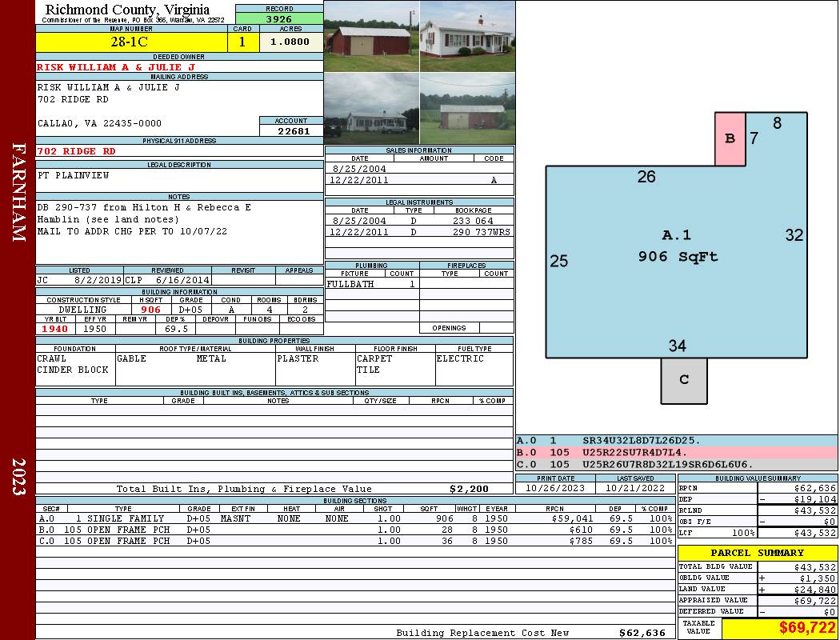Click the B.0 OPEN FRAME PCH section row
The width and height of the screenshot is (840, 640).
click(x=355, y=530)
